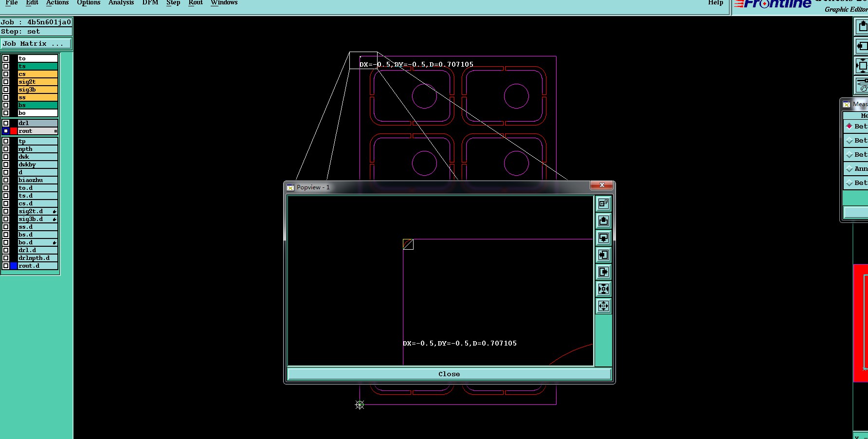Select the tp layer name
The width and height of the screenshot is (868, 439).
(x=38, y=141)
